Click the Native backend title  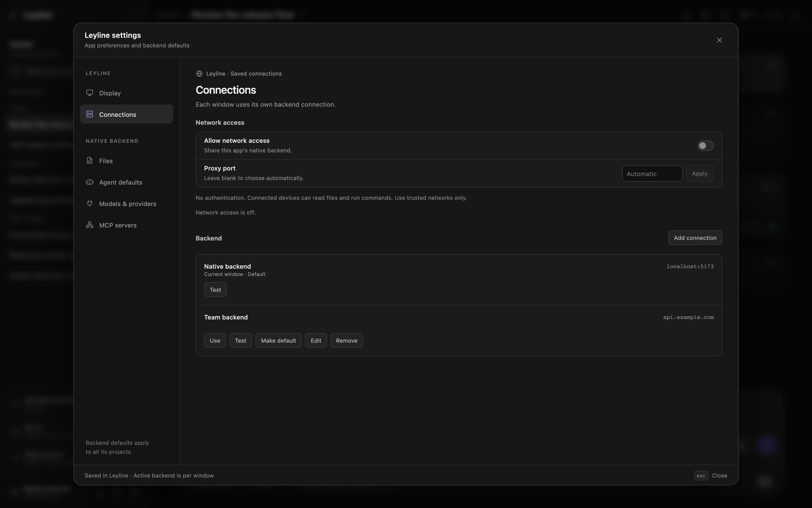coord(228,266)
